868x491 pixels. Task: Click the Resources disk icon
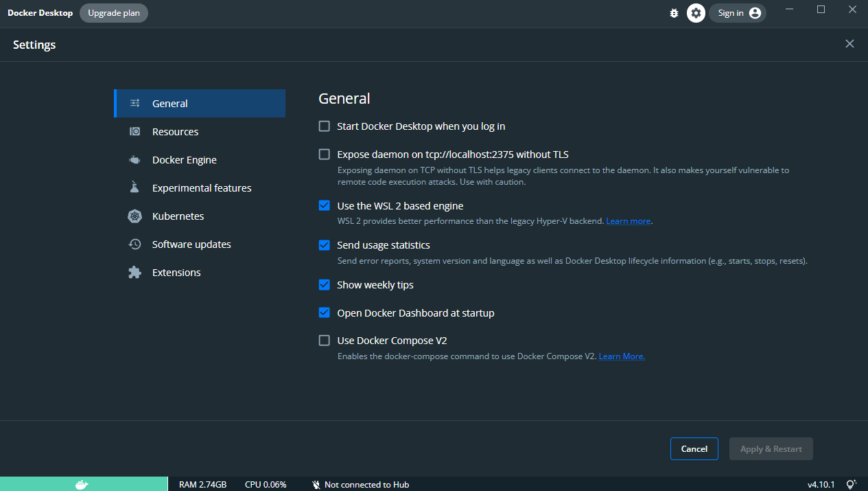pos(135,132)
